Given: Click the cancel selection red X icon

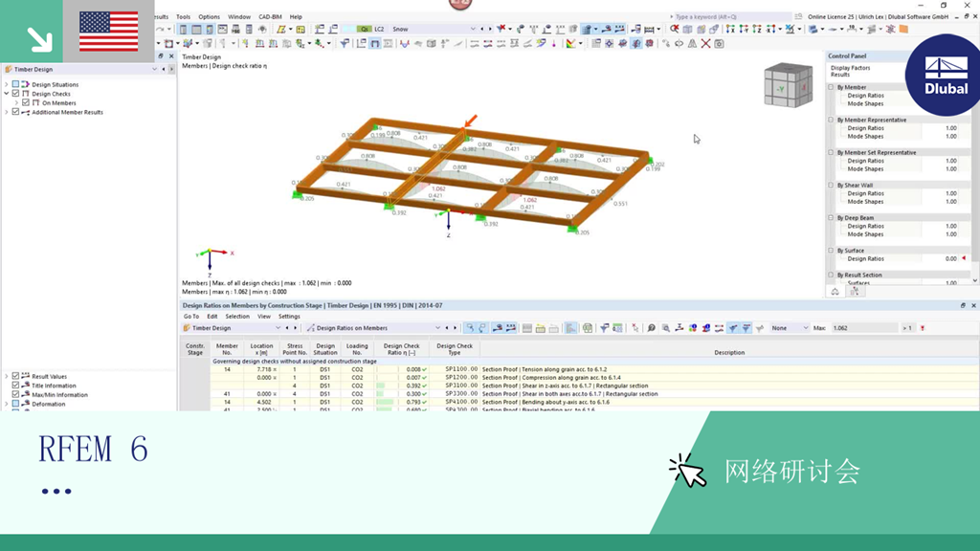Looking at the screenshot, I should coord(635,328).
